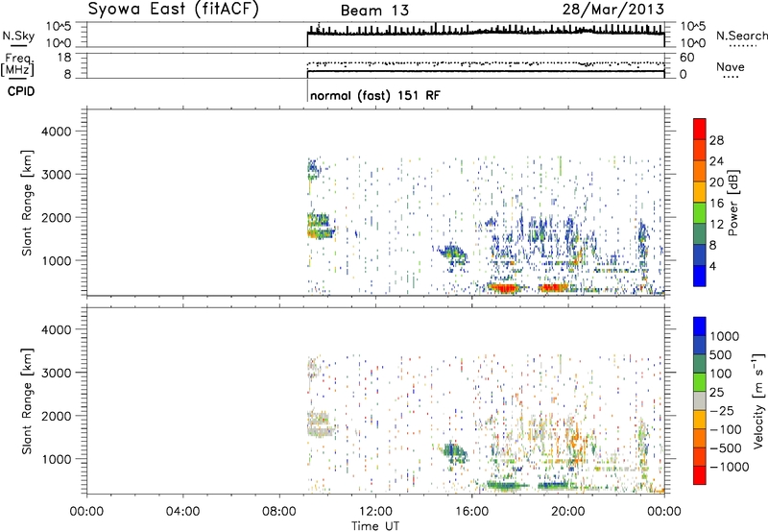Click the '16:00' time axis label
Image resolution: width=768 pixels, height=532 pixels.
click(471, 512)
